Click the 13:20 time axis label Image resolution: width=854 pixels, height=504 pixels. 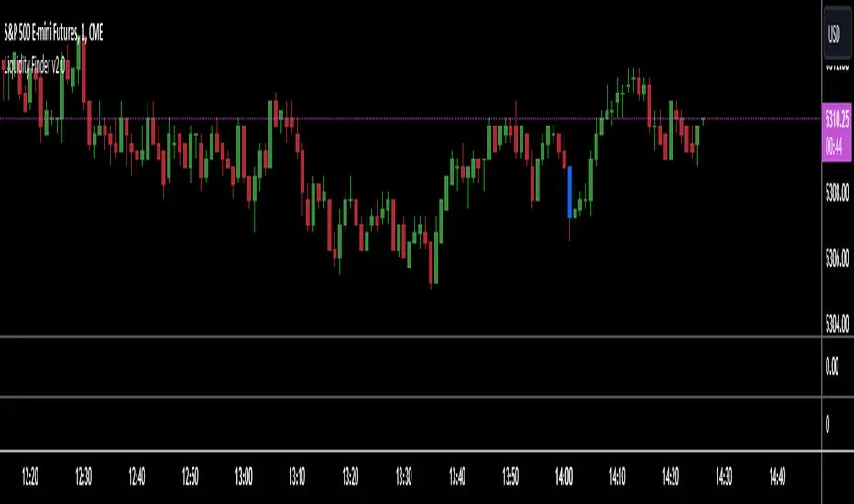350,477
